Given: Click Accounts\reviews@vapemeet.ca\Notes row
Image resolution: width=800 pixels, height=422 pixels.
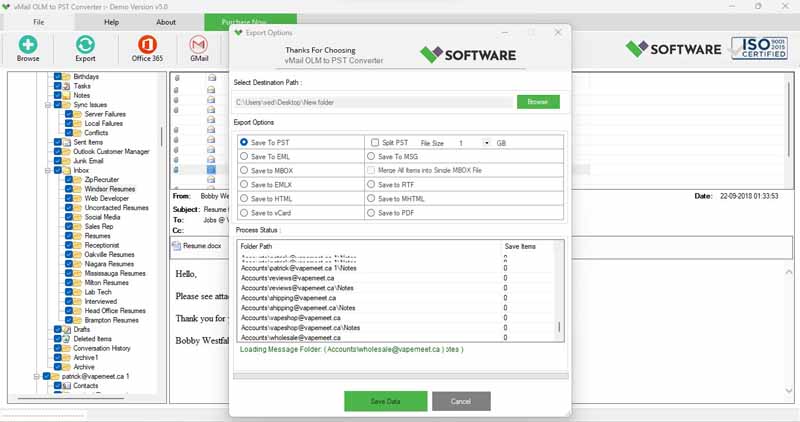Looking at the screenshot, I should point(396,288).
